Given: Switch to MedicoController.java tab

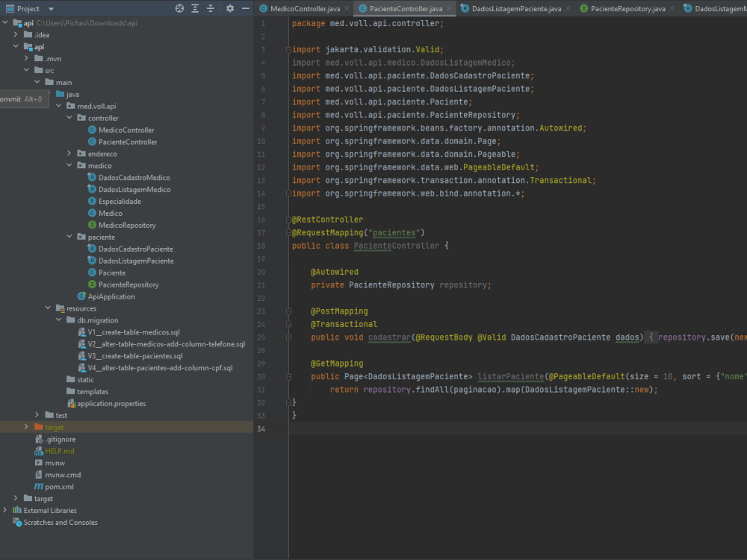Looking at the screenshot, I should [305, 8].
